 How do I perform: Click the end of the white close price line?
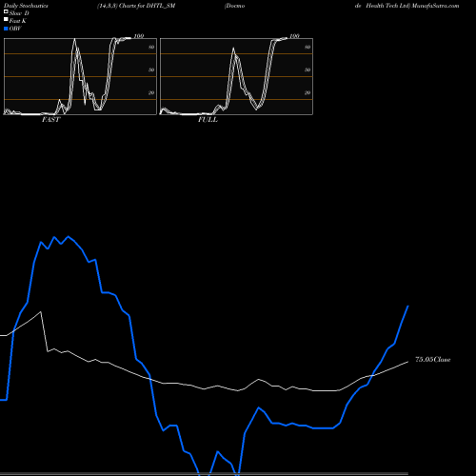click(x=407, y=362)
